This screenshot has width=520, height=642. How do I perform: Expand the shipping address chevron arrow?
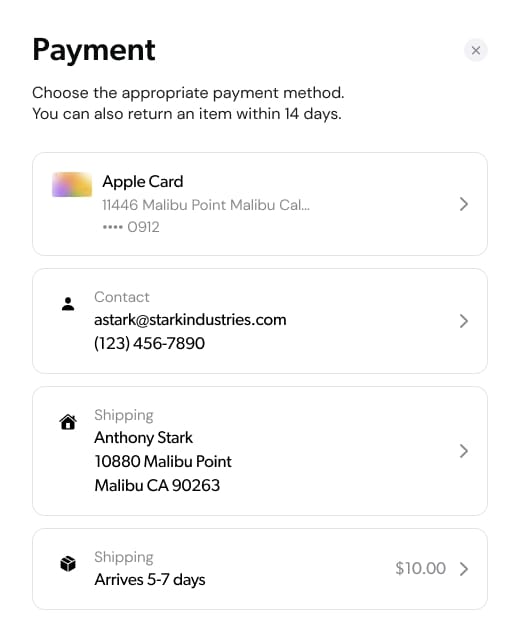click(x=463, y=451)
